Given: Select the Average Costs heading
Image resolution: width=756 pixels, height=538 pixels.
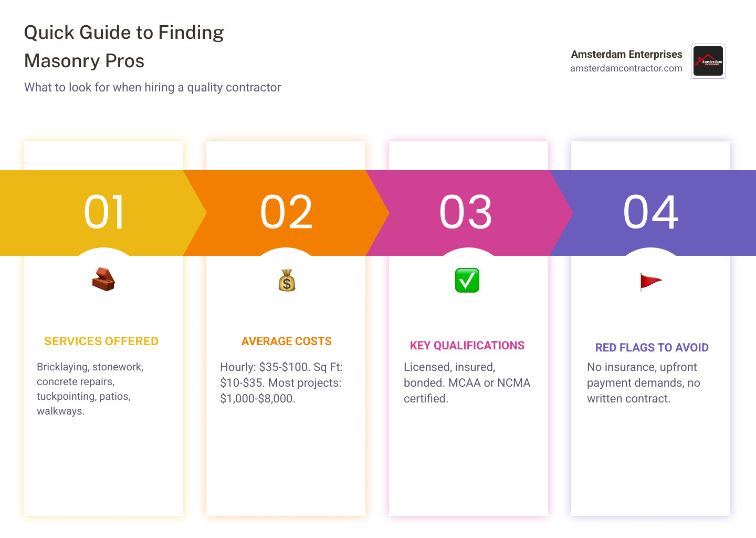Looking at the screenshot, I should [287, 342].
